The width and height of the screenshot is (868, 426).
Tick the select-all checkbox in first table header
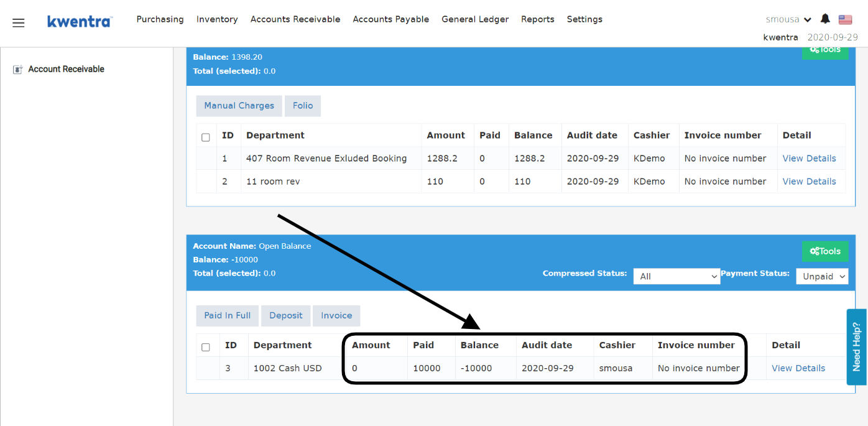[206, 137]
